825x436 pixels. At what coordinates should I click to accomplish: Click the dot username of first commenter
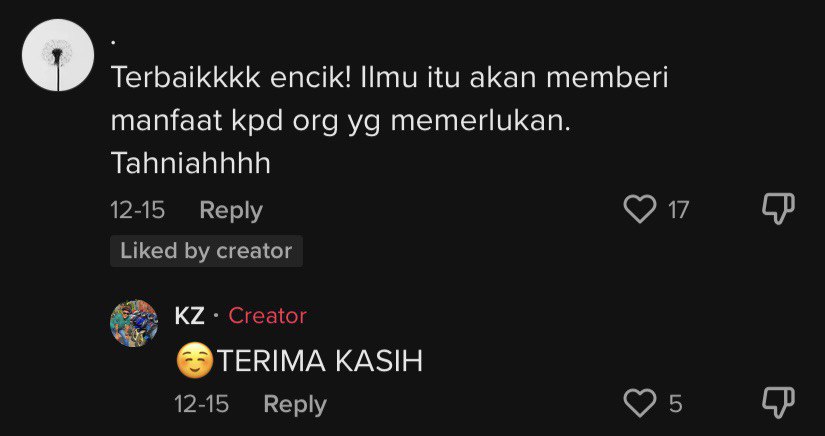click(x=113, y=43)
